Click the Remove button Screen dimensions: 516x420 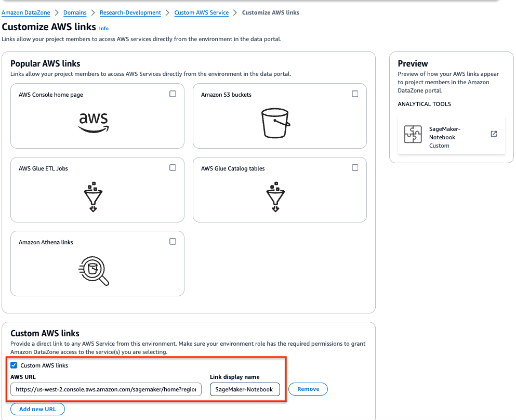coord(308,389)
